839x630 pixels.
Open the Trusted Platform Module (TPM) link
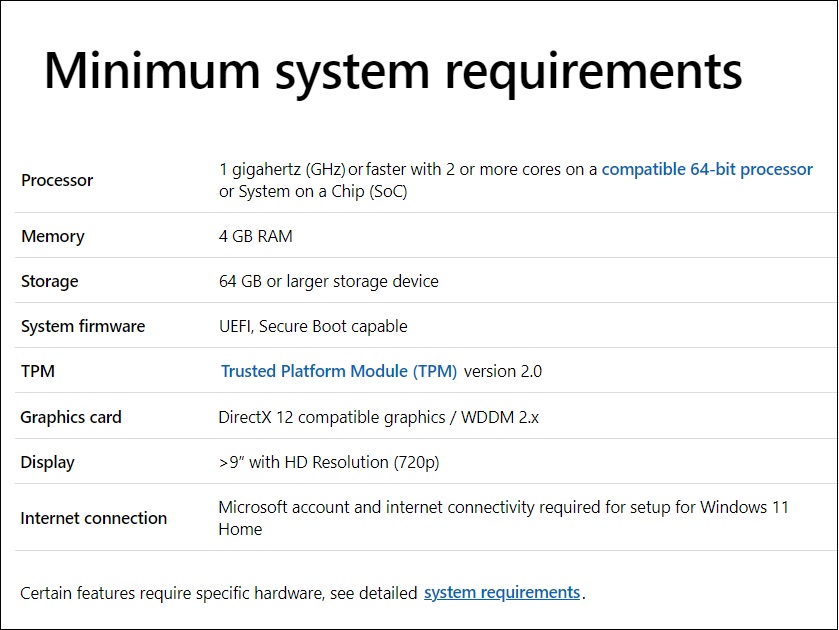[339, 371]
